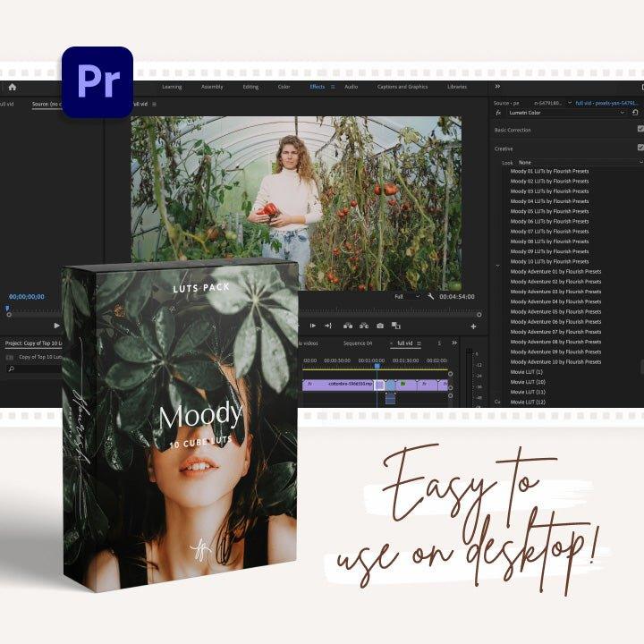Click the Home icon in top bar

[x=12, y=87]
